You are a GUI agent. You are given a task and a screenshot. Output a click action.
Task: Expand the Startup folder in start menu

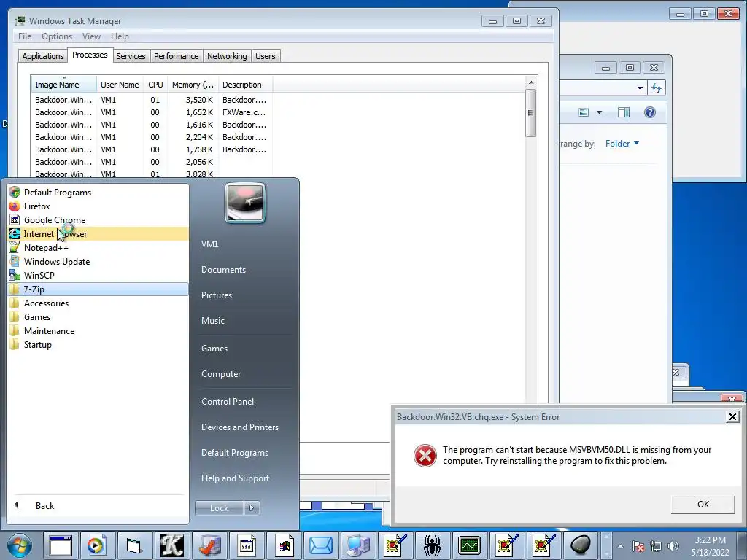pyautogui.click(x=98, y=344)
